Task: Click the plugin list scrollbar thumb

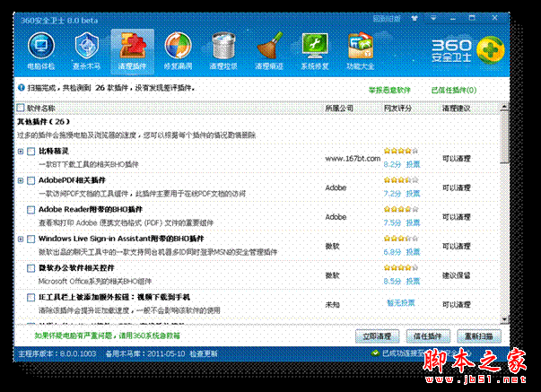Action: 504,137
